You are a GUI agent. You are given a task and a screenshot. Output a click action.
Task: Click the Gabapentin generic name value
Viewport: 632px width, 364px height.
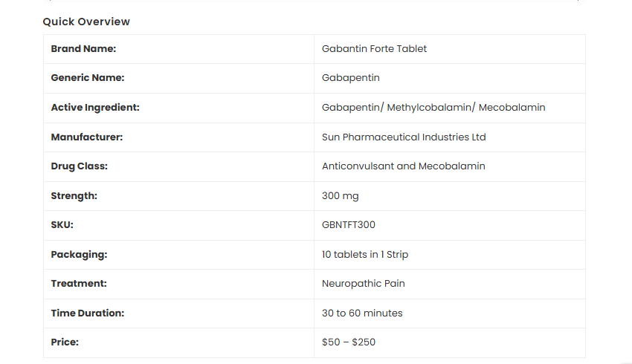click(x=351, y=78)
